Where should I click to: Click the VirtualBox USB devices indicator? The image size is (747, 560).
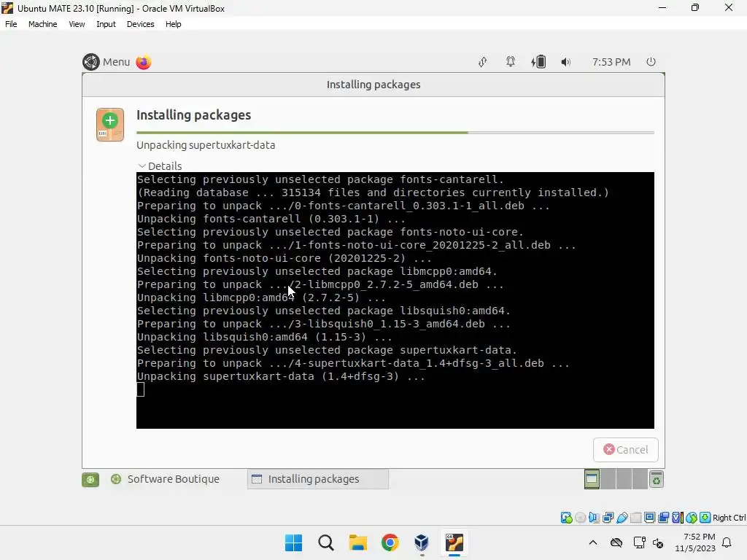622,518
